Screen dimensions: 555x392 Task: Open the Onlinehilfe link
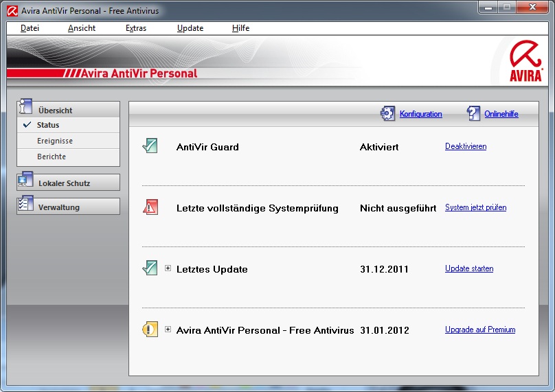(x=501, y=114)
